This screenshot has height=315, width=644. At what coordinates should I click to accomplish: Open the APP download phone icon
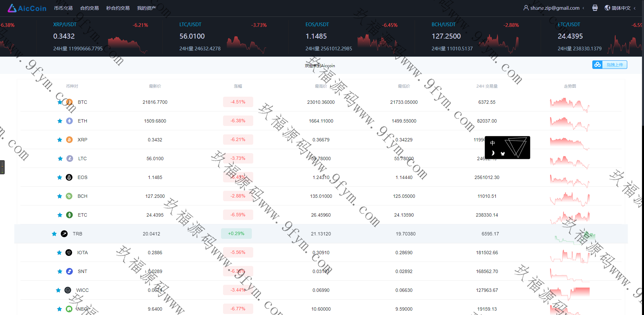point(595,8)
